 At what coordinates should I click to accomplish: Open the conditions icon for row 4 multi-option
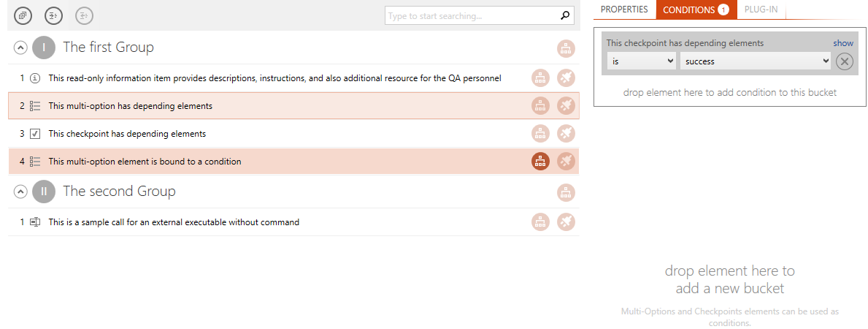coord(540,162)
